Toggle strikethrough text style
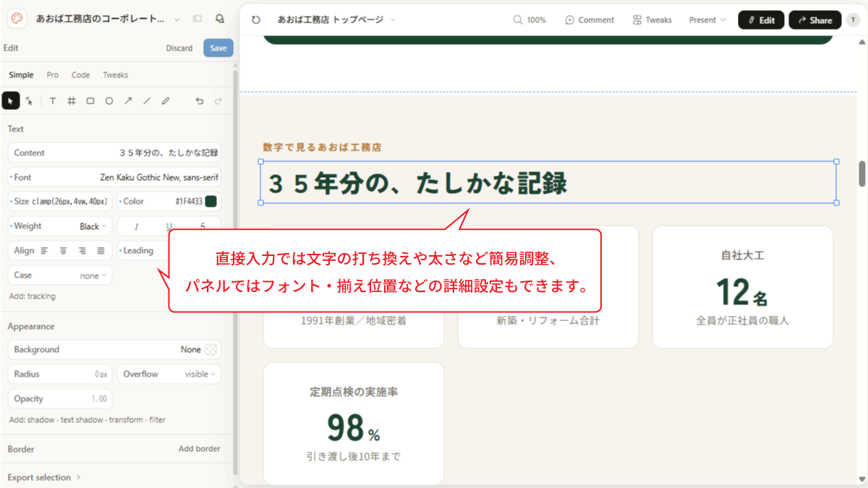This screenshot has width=868, height=488. 203,227
